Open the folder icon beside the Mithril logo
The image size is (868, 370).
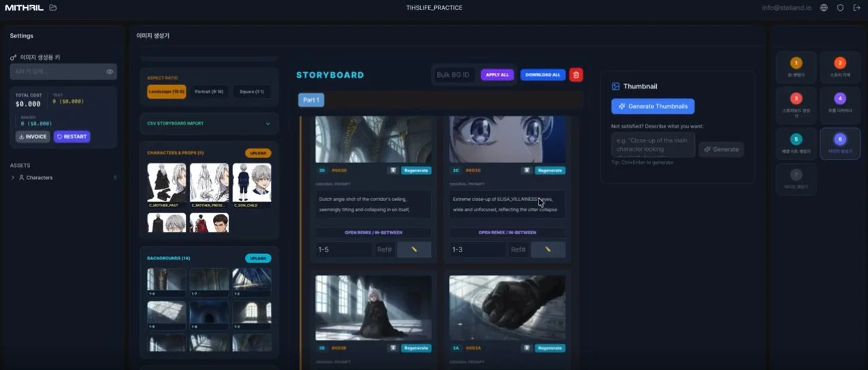53,7
